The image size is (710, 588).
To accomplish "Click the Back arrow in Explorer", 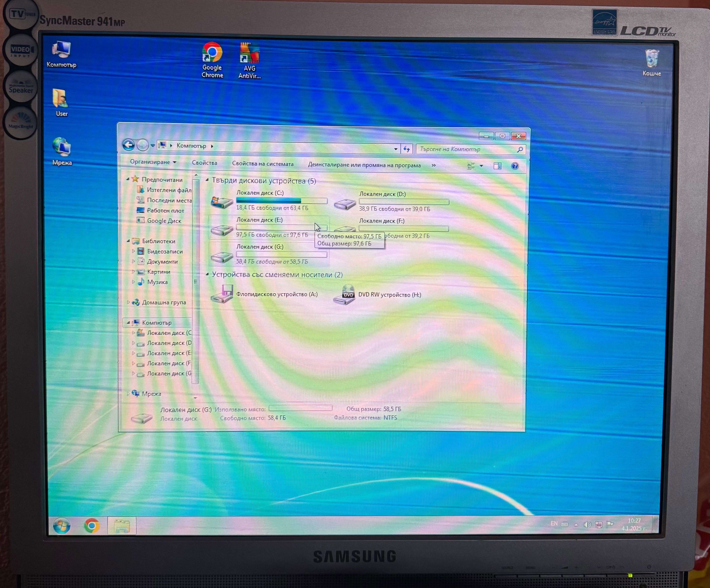I will pos(129,145).
